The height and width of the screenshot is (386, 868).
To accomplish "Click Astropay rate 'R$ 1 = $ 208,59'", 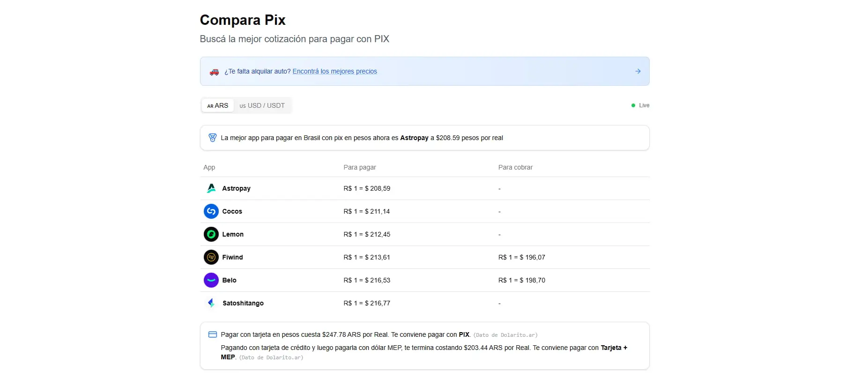I will (x=367, y=188).
